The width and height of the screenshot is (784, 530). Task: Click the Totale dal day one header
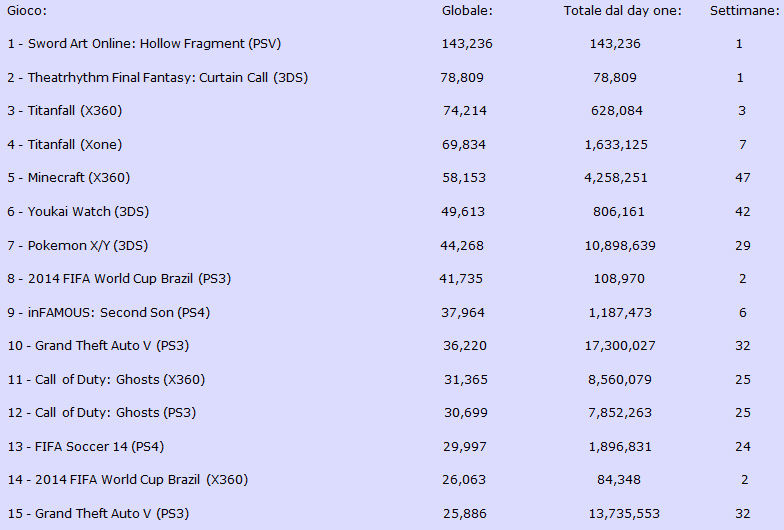(622, 10)
